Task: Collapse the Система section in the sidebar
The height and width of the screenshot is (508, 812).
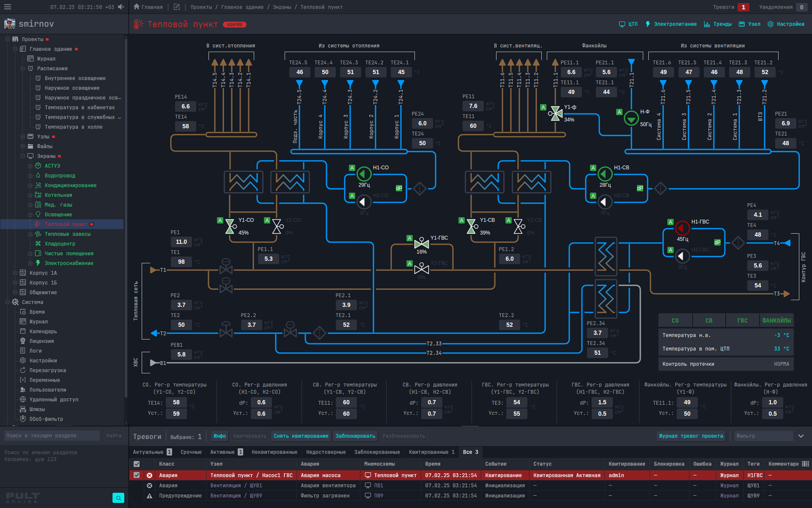Action: click(x=7, y=302)
